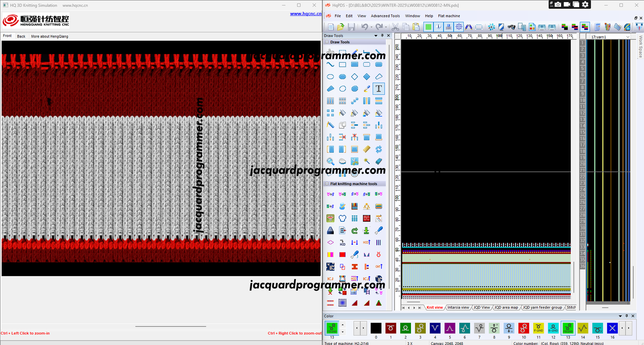Toggle the green grid display button

click(428, 27)
